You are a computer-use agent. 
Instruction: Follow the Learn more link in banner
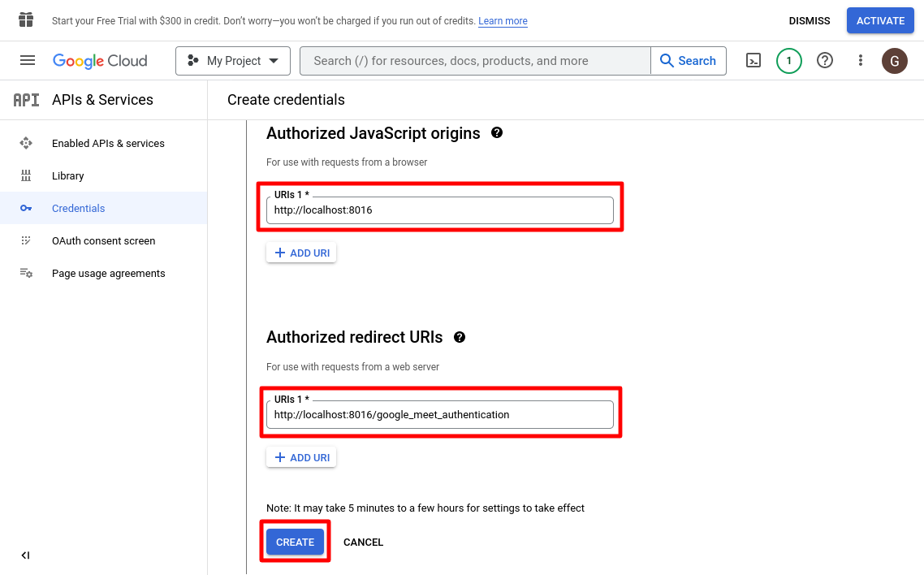pyautogui.click(x=503, y=21)
